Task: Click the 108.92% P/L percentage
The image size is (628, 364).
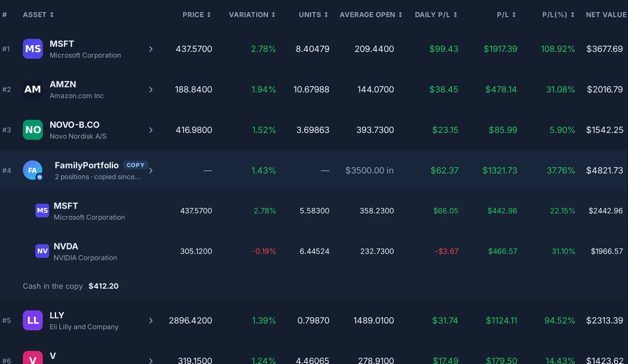Action: [x=558, y=49]
